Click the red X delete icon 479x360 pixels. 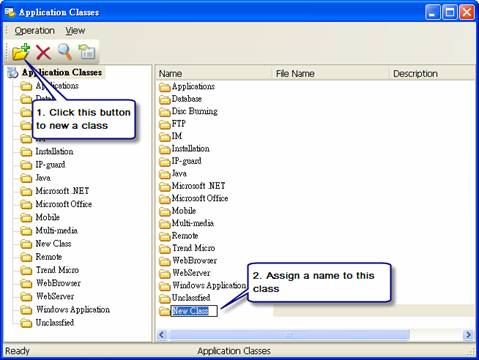pyautogui.click(x=43, y=52)
